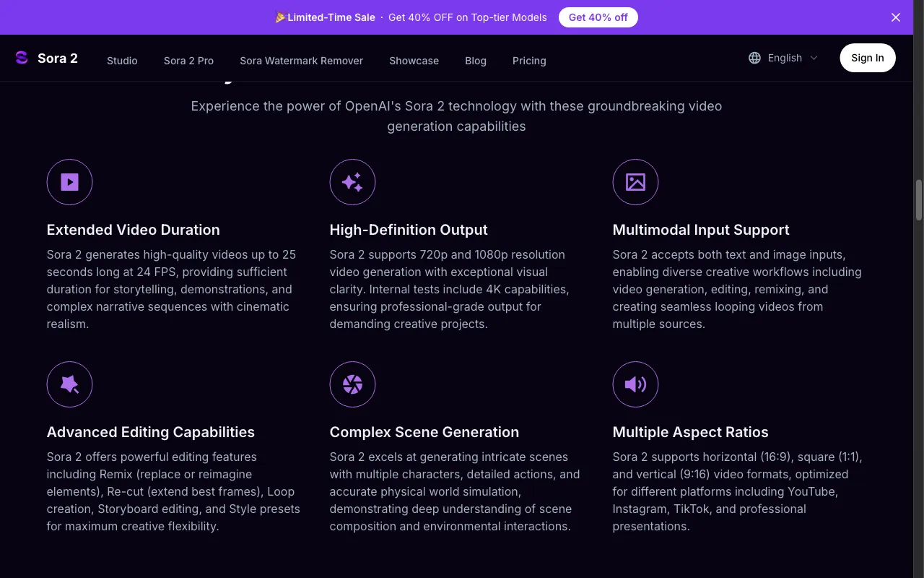The height and width of the screenshot is (578, 924).
Task: Click the description mentioning 720p and 1080p resolution
Action: tap(450, 289)
